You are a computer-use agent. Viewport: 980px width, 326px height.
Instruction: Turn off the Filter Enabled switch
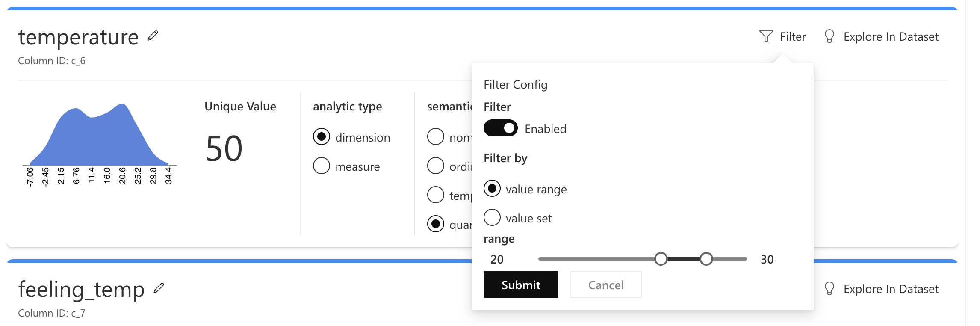(x=500, y=128)
